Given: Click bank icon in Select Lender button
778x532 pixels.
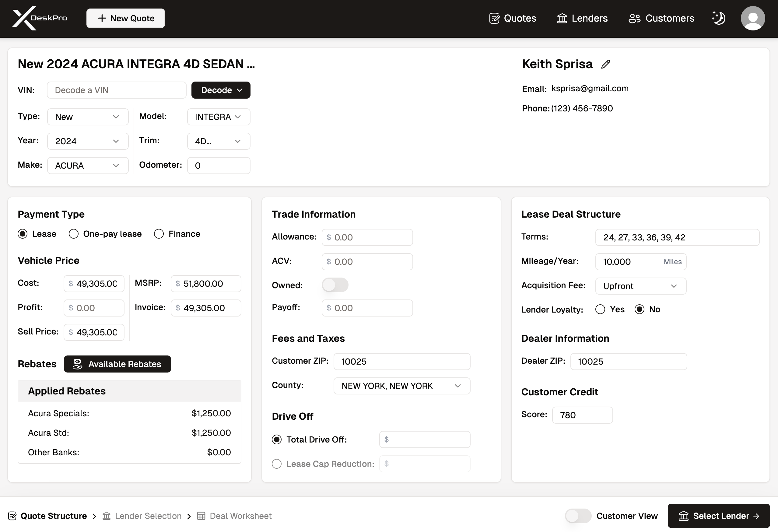Looking at the screenshot, I should click(683, 516).
